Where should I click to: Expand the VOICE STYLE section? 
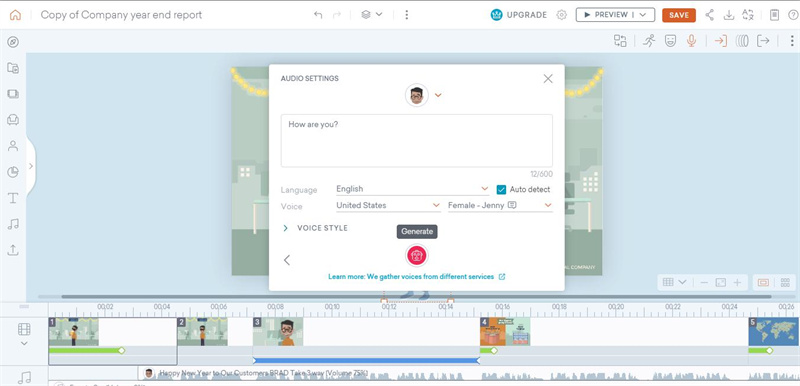(315, 228)
